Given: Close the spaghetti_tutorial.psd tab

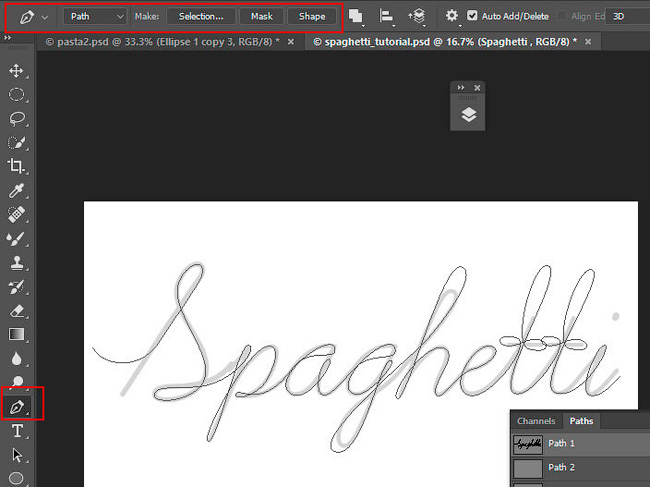Looking at the screenshot, I should (x=588, y=42).
